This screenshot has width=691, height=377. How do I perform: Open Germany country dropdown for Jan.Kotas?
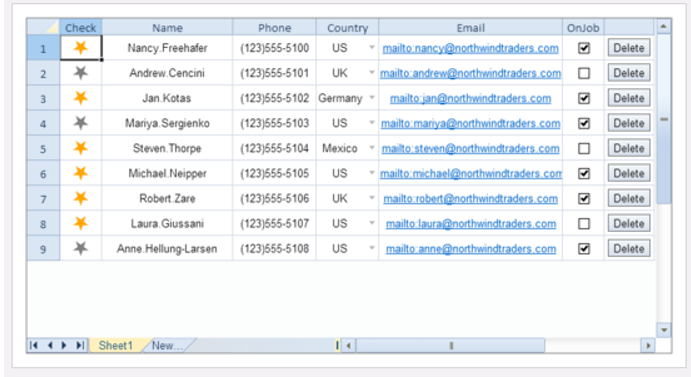[x=372, y=97]
